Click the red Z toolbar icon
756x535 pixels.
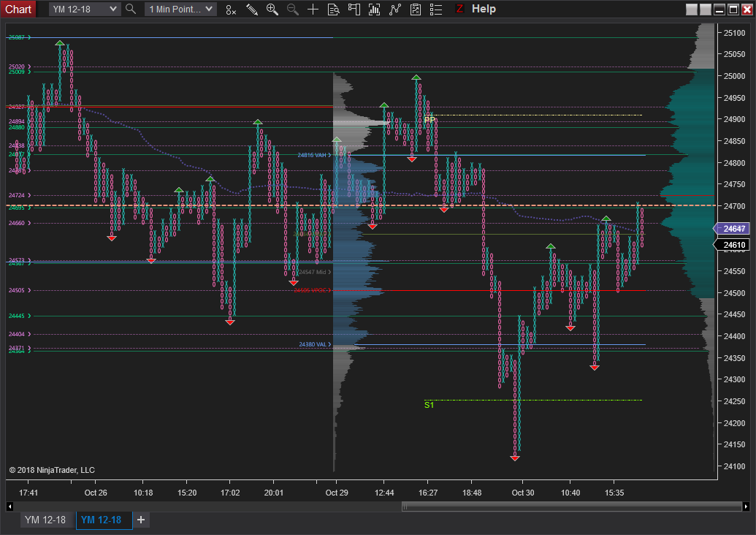459,9
